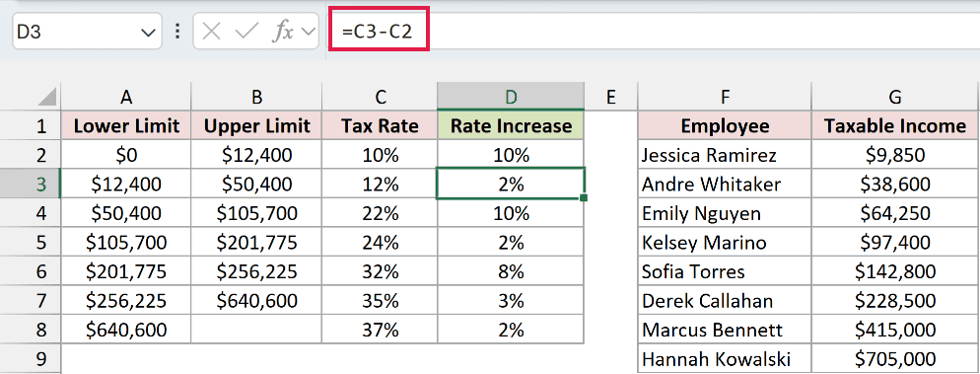Select cell B5 showing $201,775
Viewport: 980px width, 374px height.
pyautogui.click(x=257, y=242)
